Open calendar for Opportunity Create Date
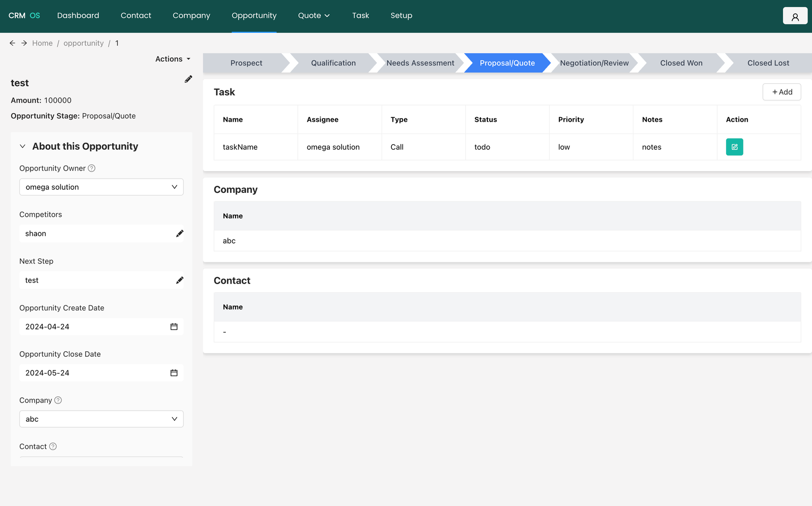 click(174, 327)
